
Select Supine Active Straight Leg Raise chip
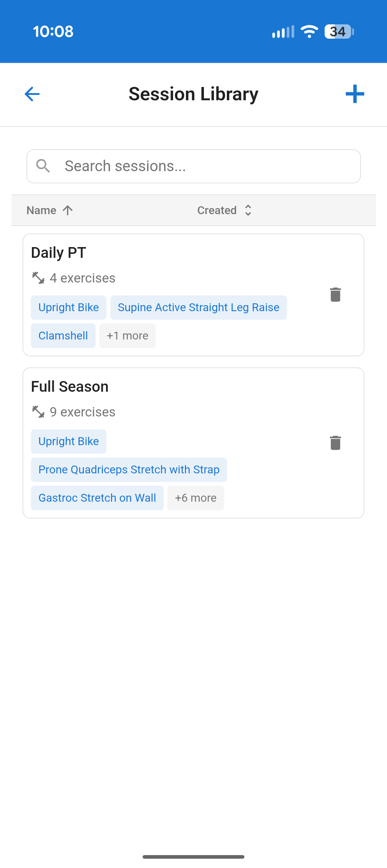click(199, 308)
